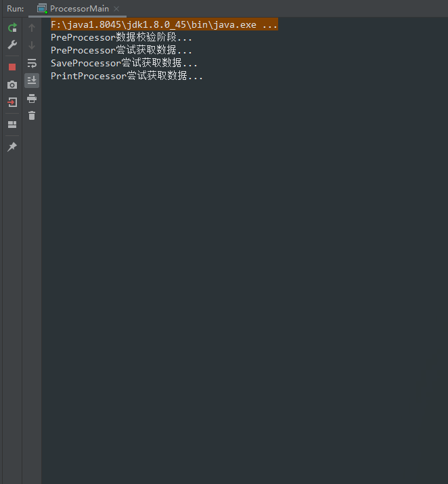Click the 'Run:' tool window label
Screen dimensions: 448x484
pyautogui.click(x=16, y=9)
